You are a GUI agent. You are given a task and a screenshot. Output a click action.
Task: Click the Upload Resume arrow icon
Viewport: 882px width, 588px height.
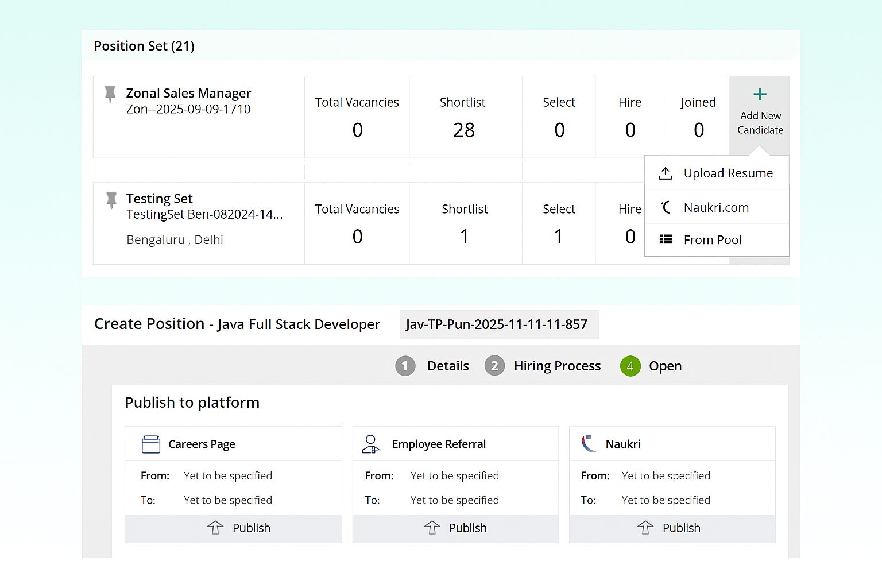(x=666, y=173)
